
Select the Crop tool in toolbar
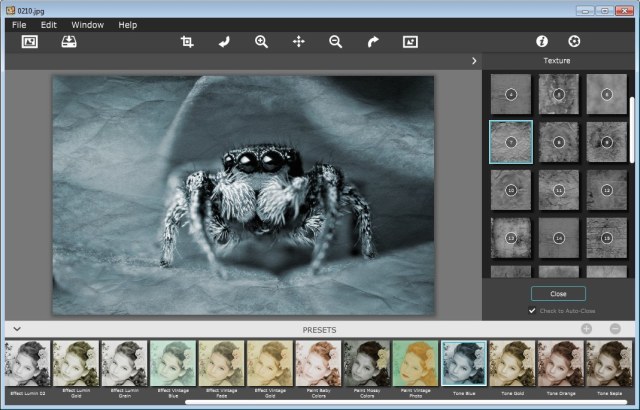click(x=187, y=42)
